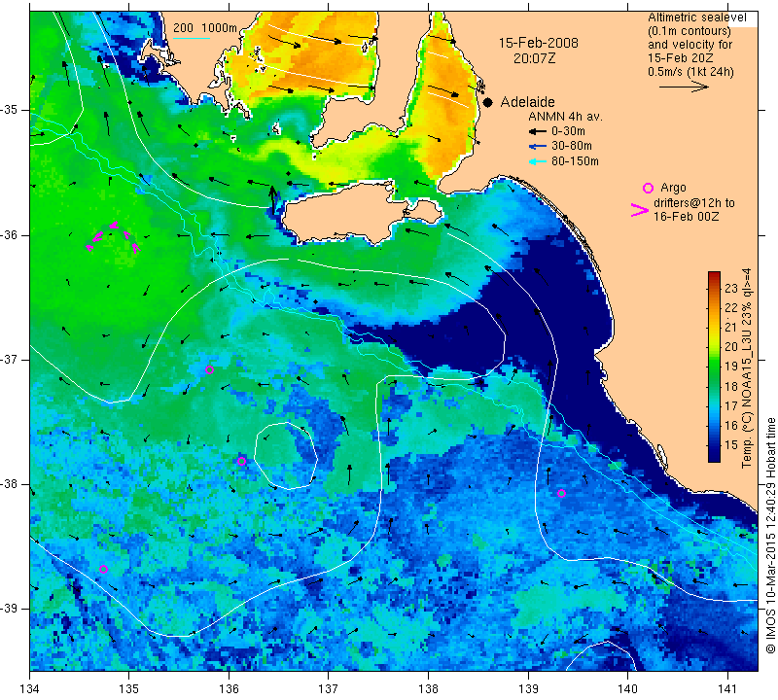The width and height of the screenshot is (778, 700).
Task: Click the longitude axis label 139
Action: pos(528,689)
